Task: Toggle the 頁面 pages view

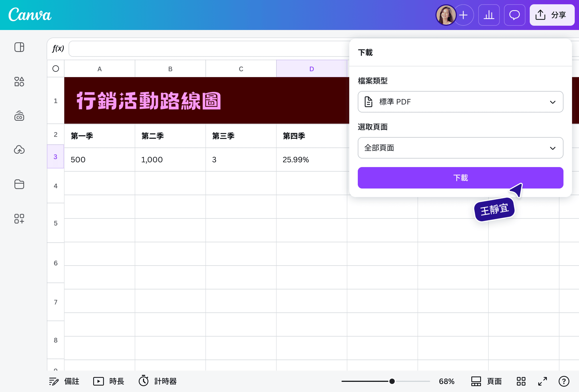Action: [x=486, y=381]
